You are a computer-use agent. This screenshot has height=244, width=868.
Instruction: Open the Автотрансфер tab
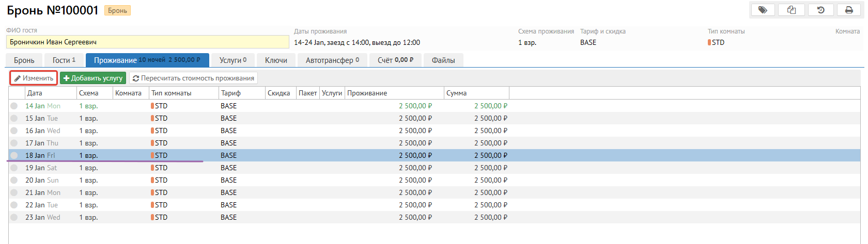pyautogui.click(x=332, y=60)
